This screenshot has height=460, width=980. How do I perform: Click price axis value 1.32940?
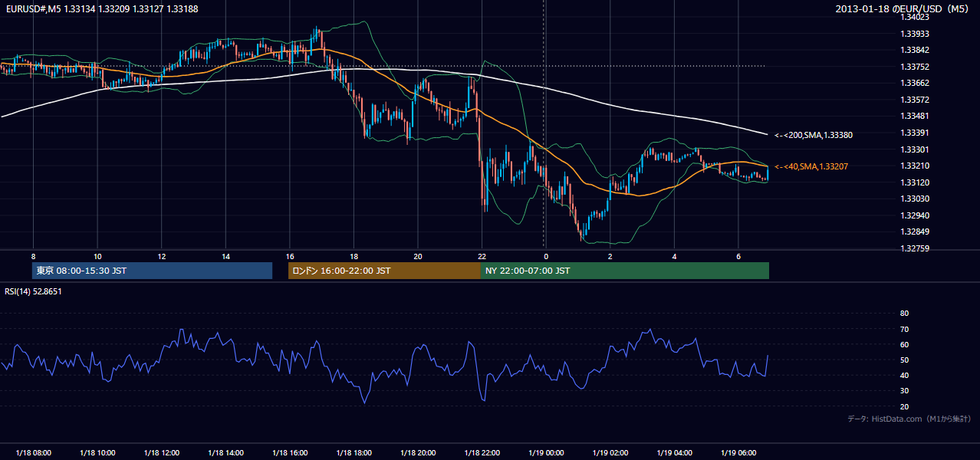(x=915, y=215)
